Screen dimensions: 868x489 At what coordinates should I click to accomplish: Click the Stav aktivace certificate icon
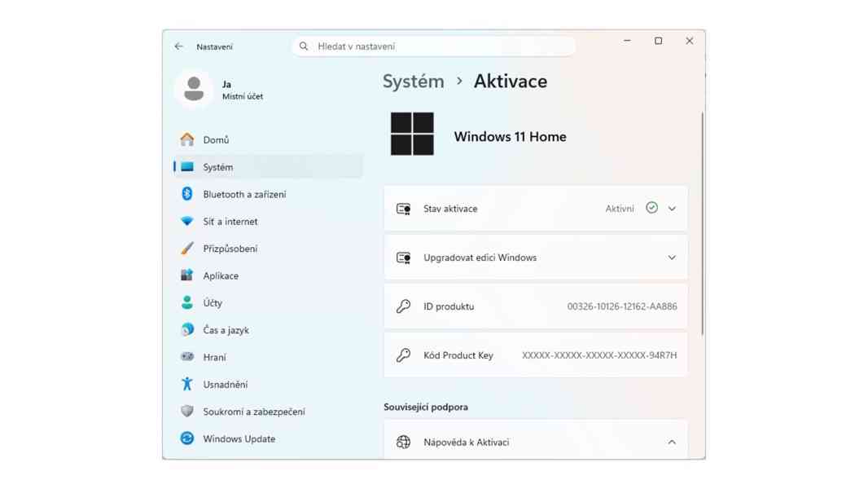tap(404, 209)
